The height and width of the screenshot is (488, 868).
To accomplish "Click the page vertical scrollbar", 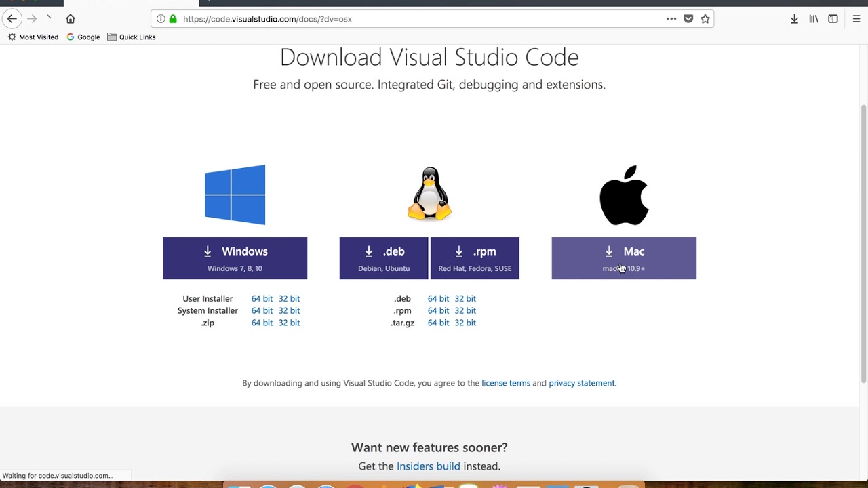I will (863, 244).
